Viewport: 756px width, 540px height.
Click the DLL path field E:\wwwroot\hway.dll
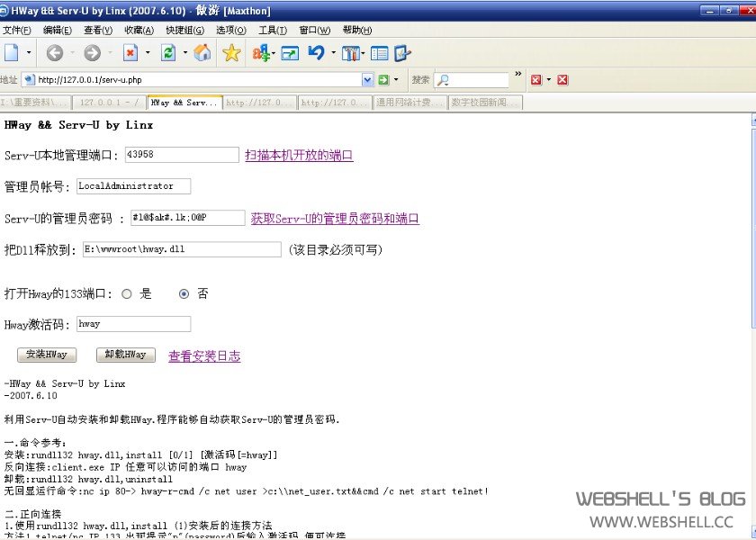pyautogui.click(x=182, y=249)
